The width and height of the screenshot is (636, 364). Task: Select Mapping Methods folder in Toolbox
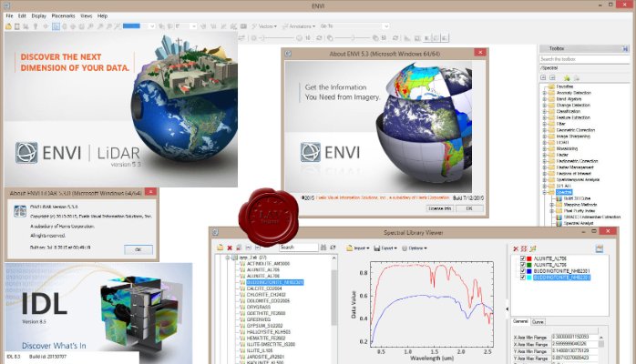pyautogui.click(x=580, y=205)
